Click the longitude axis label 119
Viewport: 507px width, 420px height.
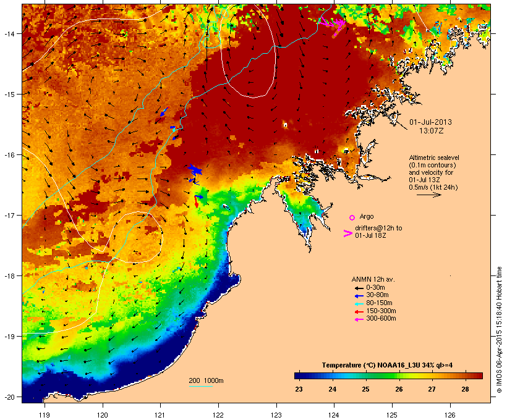point(45,415)
